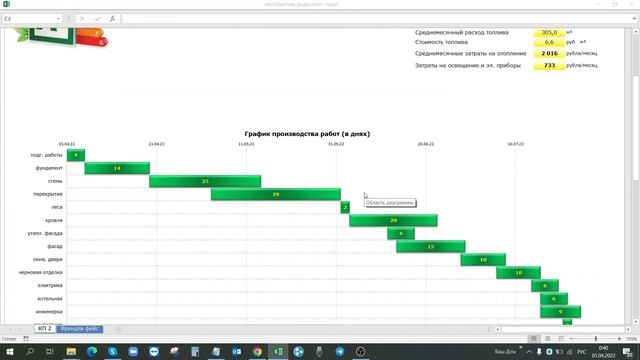
Task: Open taskbar Search magnifier
Action: click(30, 351)
